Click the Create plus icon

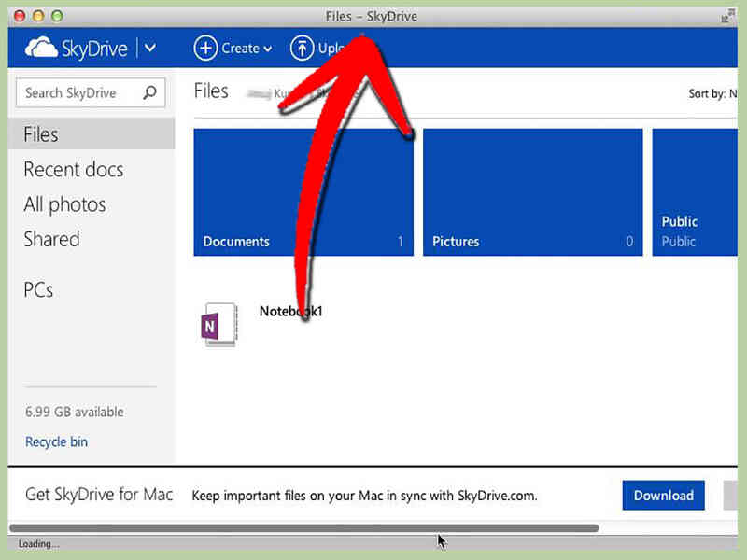205,49
